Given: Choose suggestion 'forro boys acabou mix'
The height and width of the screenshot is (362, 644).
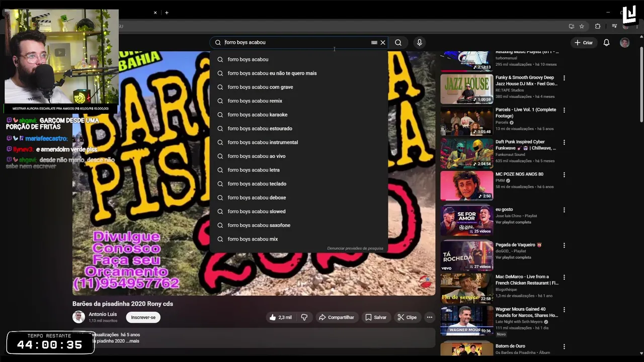Looking at the screenshot, I should [x=299, y=239].
